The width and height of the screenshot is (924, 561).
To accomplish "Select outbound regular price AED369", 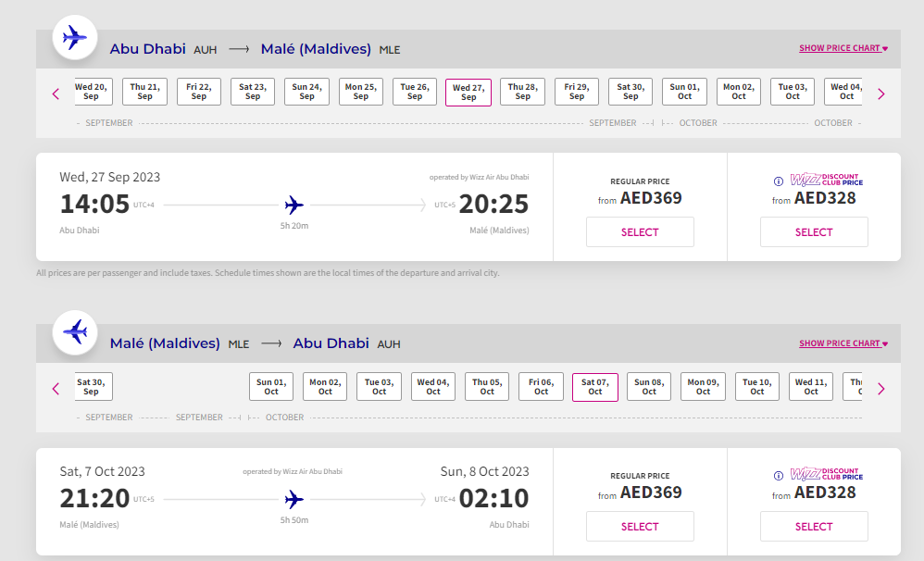I will [640, 232].
